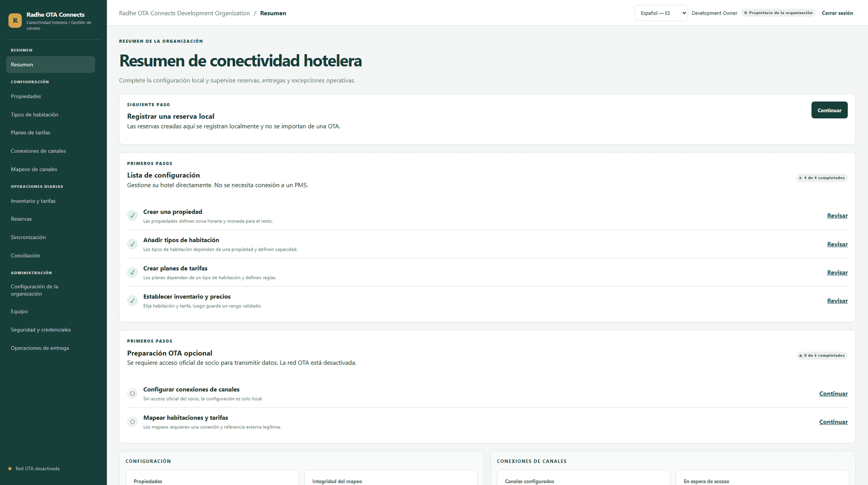The height and width of the screenshot is (485, 868).
Task: Click the checkmark beside Crear planes de tarifas
Action: (132, 272)
